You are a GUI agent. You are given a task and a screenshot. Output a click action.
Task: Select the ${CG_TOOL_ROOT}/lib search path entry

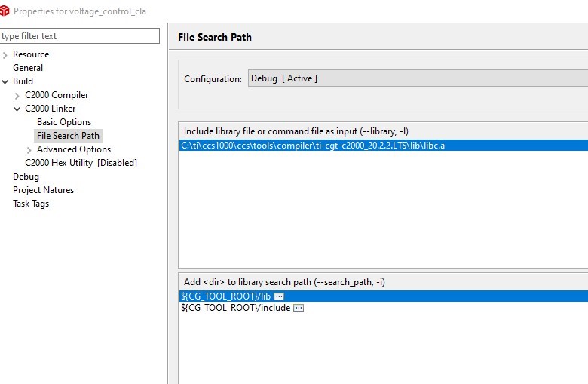click(x=225, y=296)
